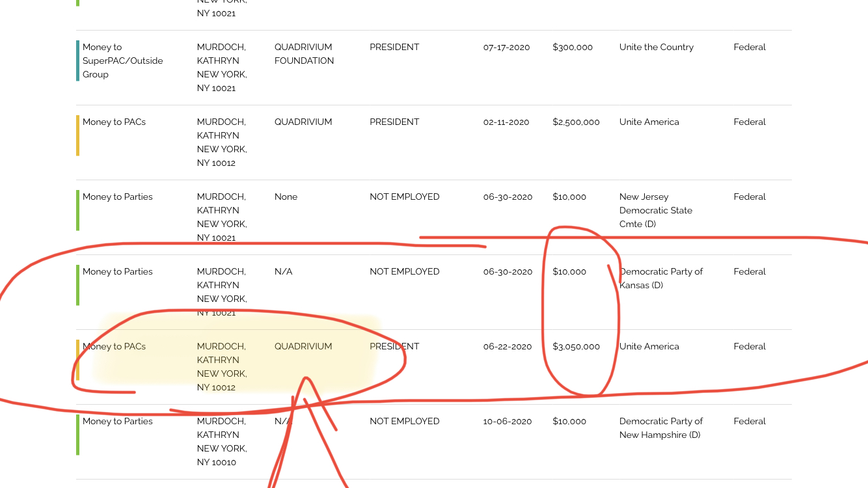Click "Federal" in the New Hampshire row
868x488 pixels.
tap(750, 422)
